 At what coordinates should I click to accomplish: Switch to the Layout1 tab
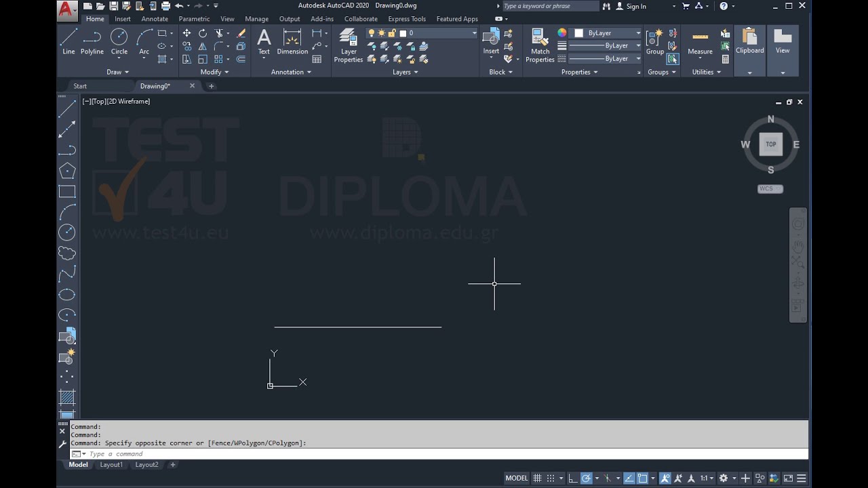click(111, 465)
